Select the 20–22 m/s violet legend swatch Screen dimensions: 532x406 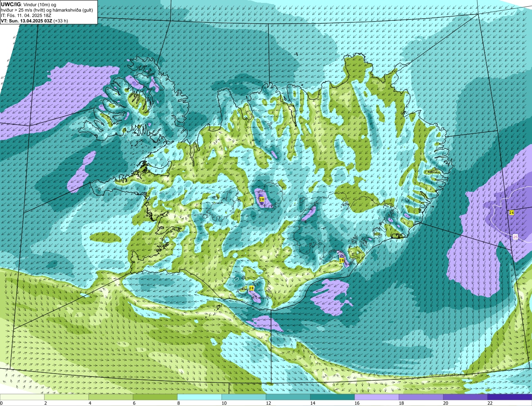click(x=465, y=397)
